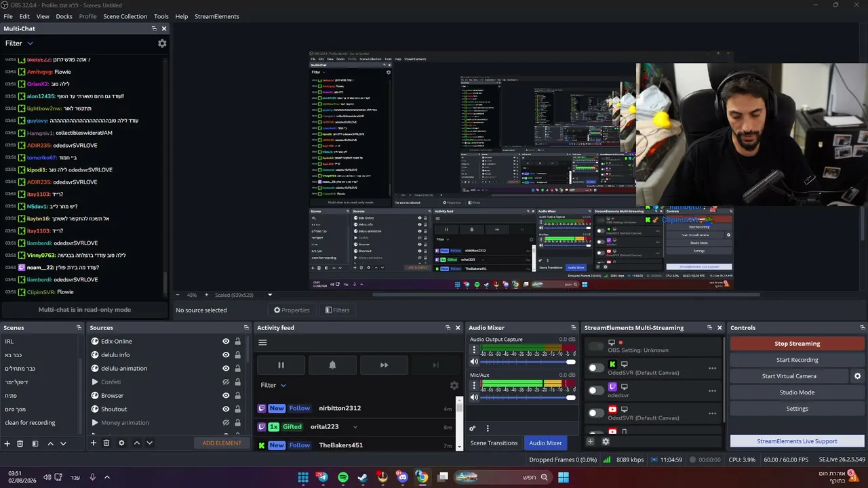The height and width of the screenshot is (488, 868).
Task: Open the Multi-Chat settings gear
Action: (162, 43)
